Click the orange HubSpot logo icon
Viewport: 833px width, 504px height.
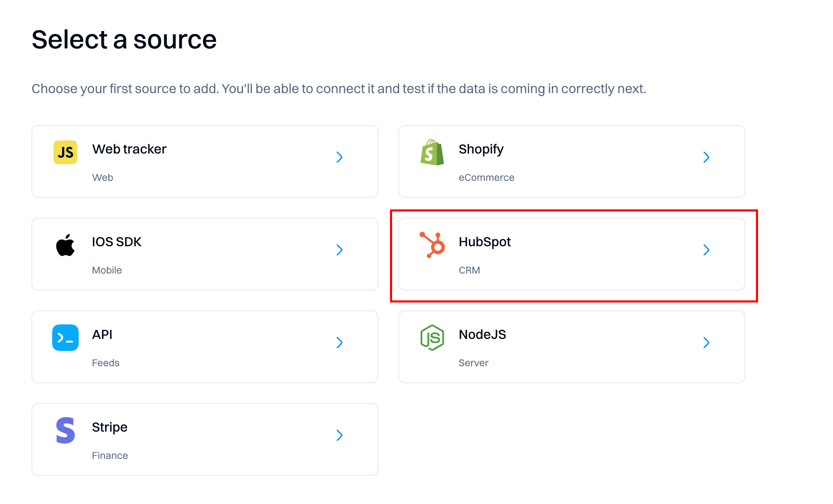(432, 245)
